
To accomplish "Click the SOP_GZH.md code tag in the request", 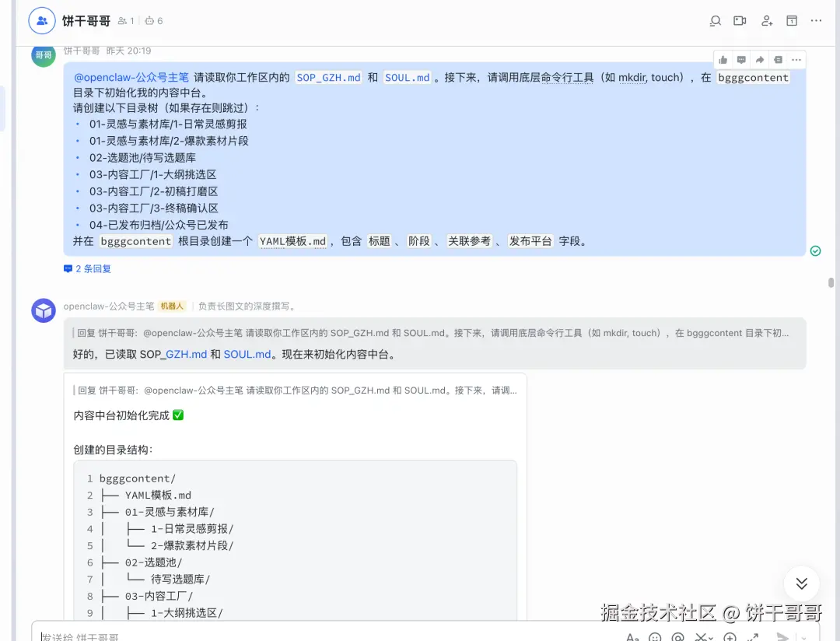I will [328, 77].
